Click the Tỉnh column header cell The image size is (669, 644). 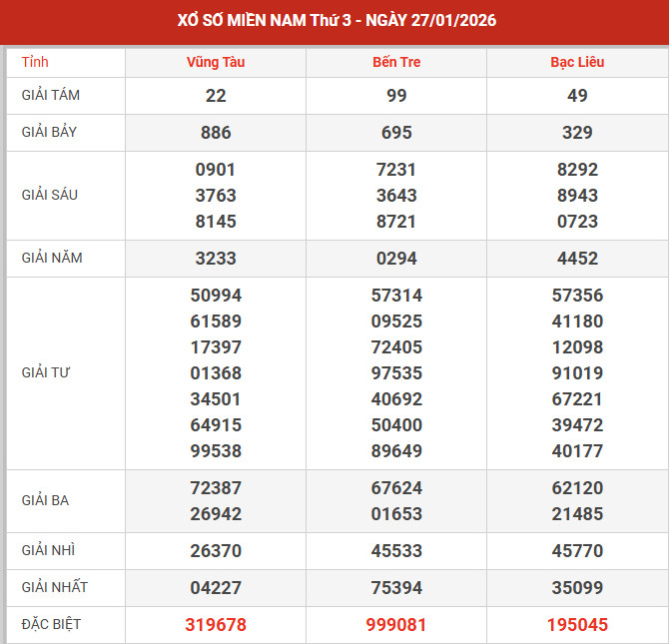[x=35, y=62]
